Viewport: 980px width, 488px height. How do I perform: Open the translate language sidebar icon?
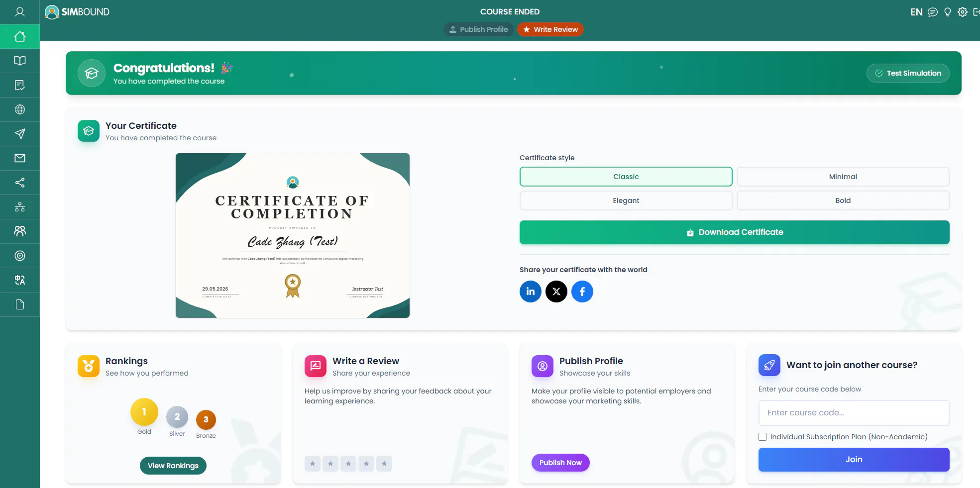click(20, 280)
